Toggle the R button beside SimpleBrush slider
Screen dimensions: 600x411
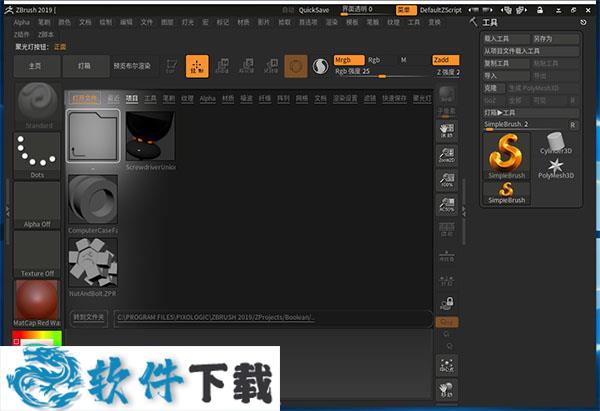573,125
